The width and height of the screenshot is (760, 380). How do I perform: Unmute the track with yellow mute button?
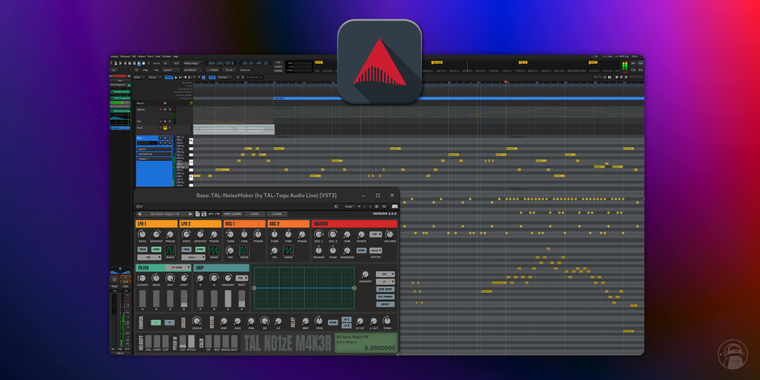pyautogui.click(x=165, y=127)
